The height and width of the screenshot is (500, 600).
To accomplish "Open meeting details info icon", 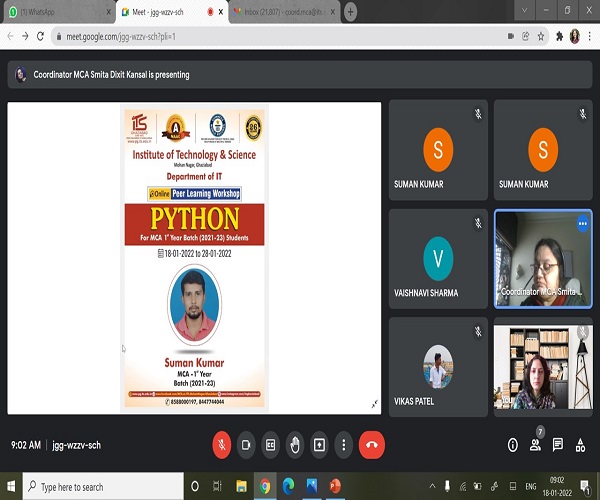I will 513,445.
